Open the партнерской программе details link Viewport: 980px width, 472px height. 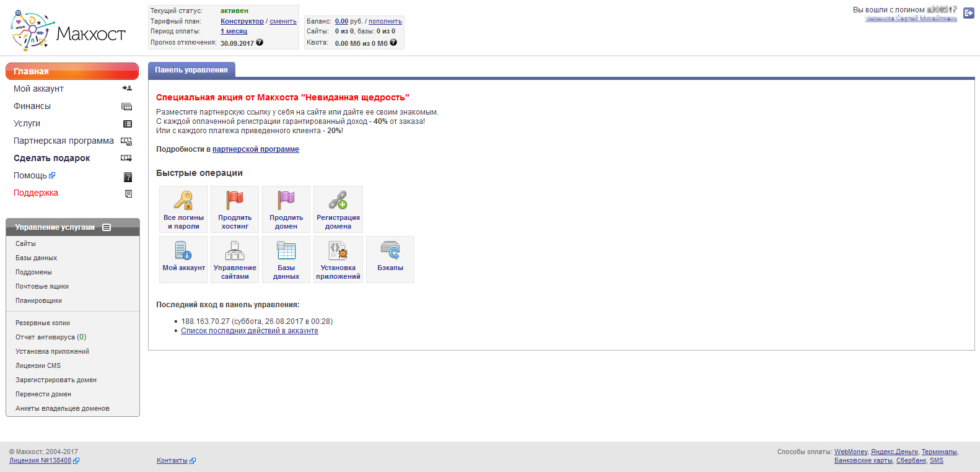[256, 149]
